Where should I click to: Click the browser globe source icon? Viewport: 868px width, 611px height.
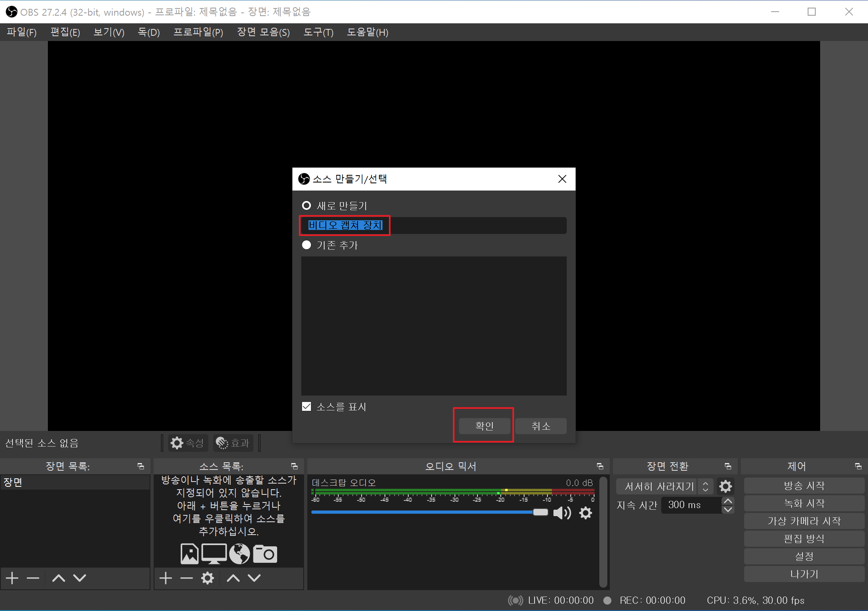(239, 554)
